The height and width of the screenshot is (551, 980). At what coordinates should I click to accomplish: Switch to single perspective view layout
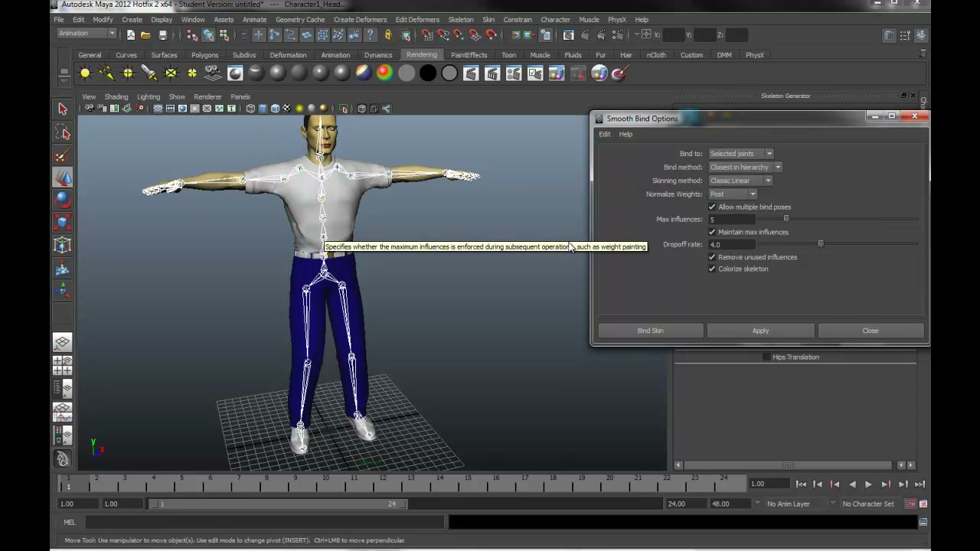63,342
